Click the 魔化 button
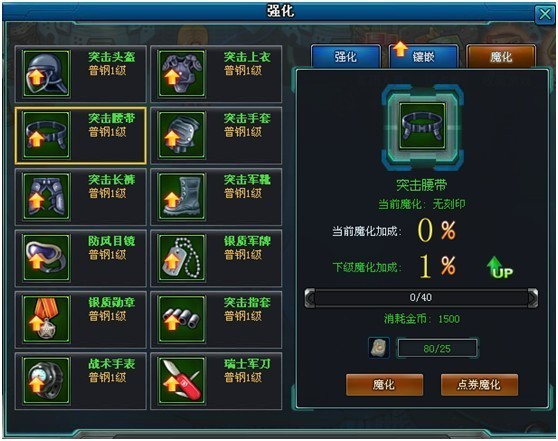Image resolution: width=558 pixels, height=441 pixels. [x=384, y=385]
